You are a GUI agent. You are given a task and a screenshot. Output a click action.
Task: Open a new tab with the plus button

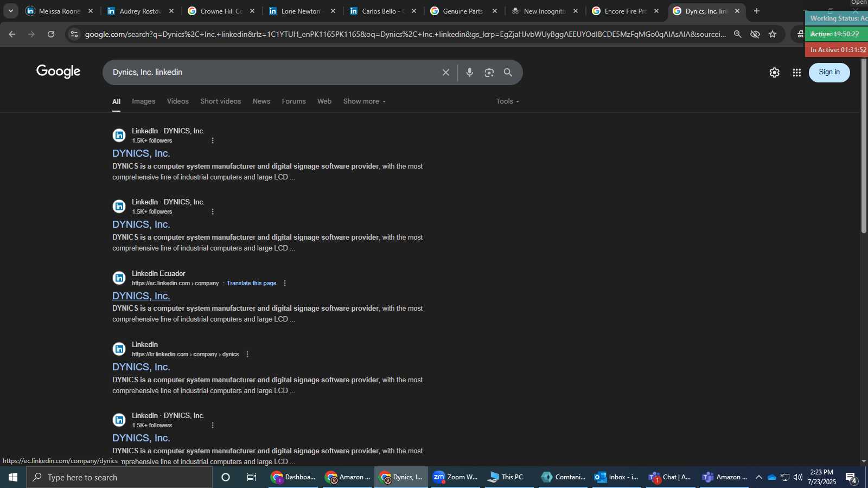pyautogui.click(x=757, y=11)
